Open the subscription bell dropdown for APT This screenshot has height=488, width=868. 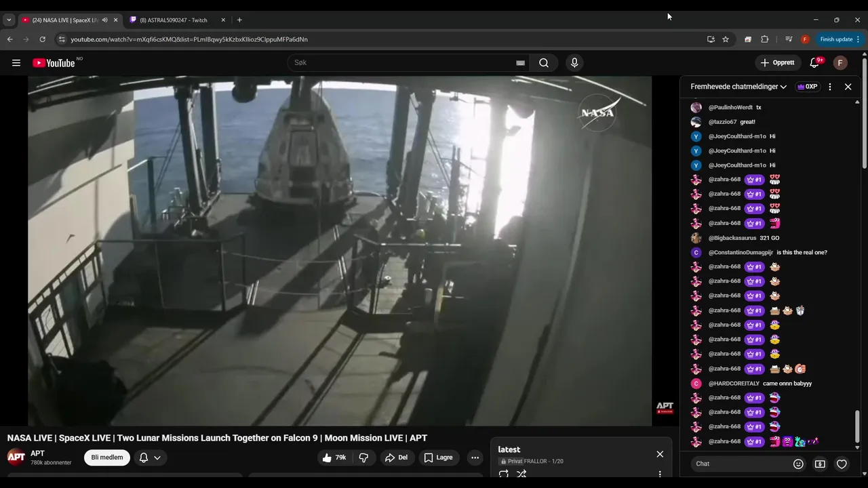pos(150,457)
